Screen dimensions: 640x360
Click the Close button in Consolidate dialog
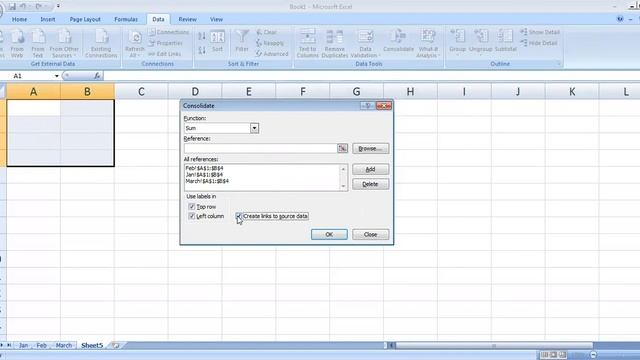click(x=370, y=234)
